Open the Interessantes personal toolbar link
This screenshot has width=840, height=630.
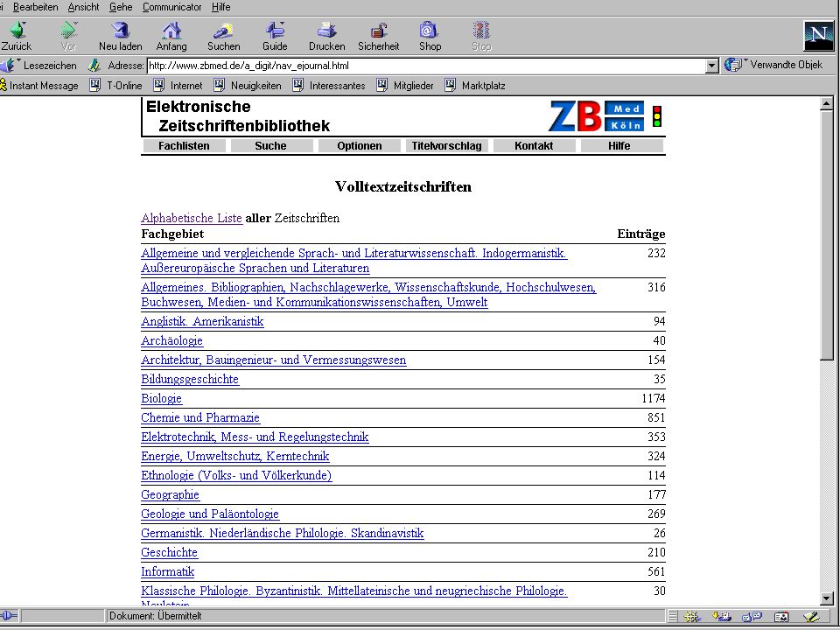coord(329,85)
